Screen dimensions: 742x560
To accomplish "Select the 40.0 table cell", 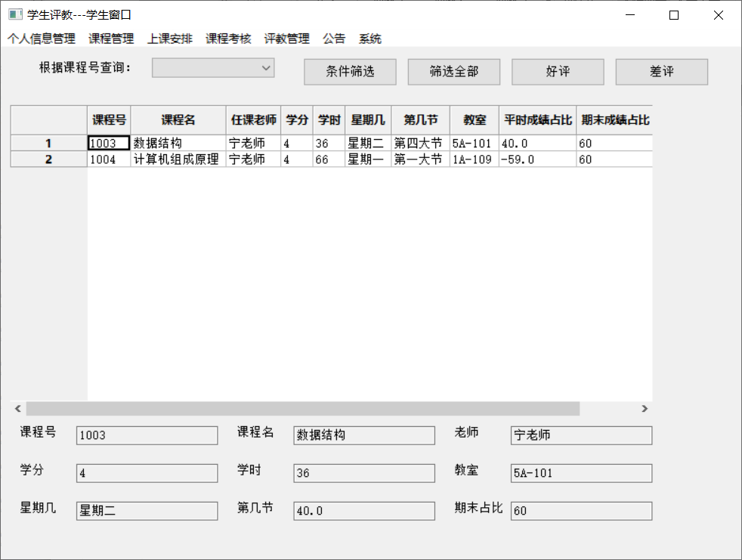I will click(537, 143).
